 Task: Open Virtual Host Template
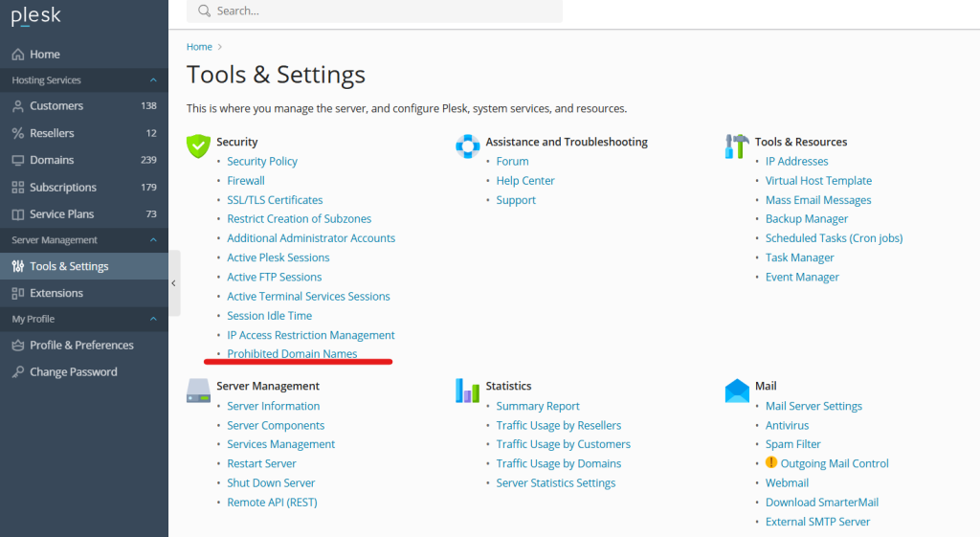click(x=819, y=181)
